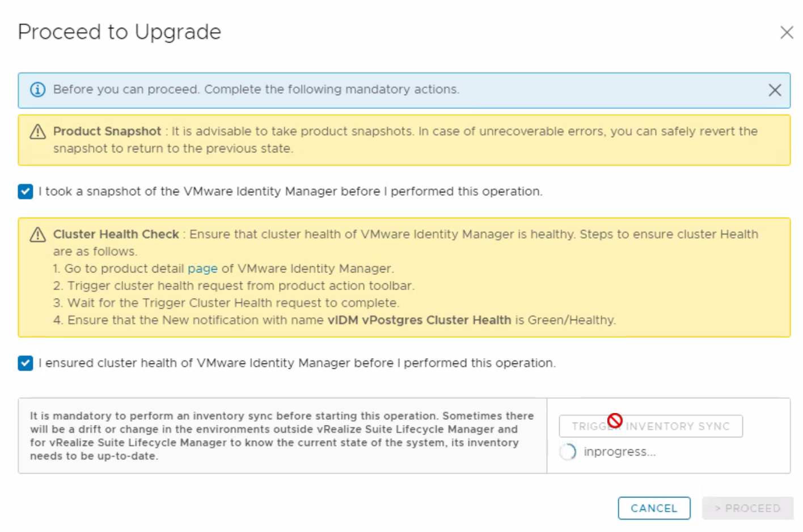Click the info icon in the blue banner

click(x=37, y=90)
